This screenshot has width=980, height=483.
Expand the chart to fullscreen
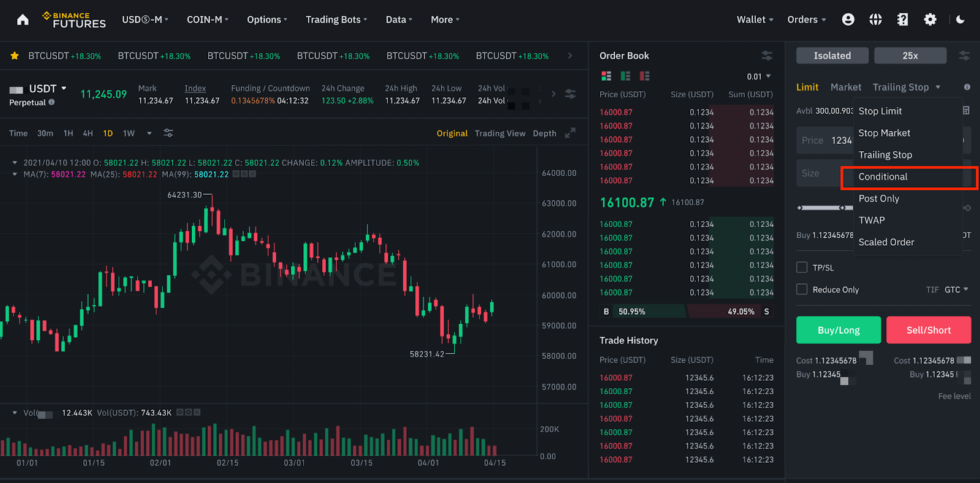coord(570,133)
